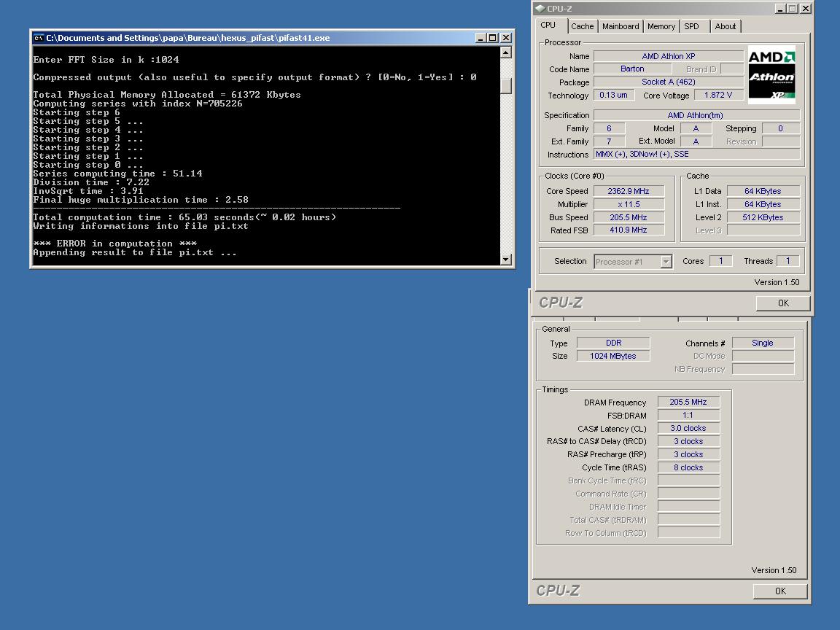Viewport: 840px width, 630px height.
Task: Click the 'AMD Athlon(tm)' specification field
Action: pyautogui.click(x=696, y=115)
